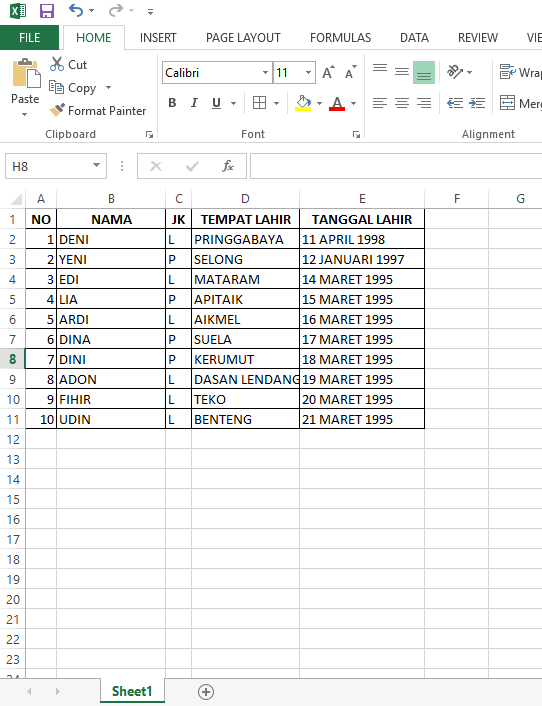Click the Cancel X formula bar icon

pos(156,167)
